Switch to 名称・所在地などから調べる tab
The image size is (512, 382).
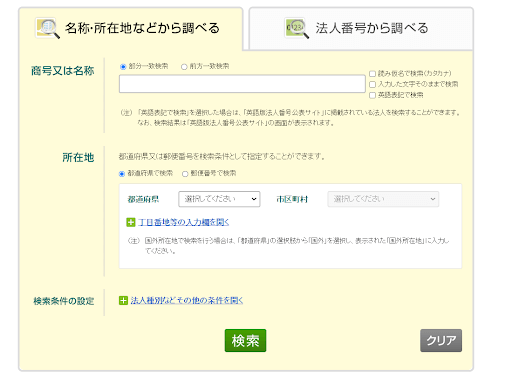pyautogui.click(x=131, y=29)
